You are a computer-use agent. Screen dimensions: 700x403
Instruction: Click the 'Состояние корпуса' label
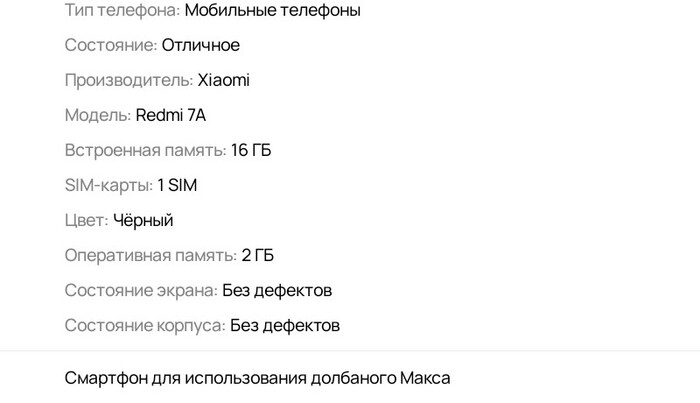(x=144, y=325)
